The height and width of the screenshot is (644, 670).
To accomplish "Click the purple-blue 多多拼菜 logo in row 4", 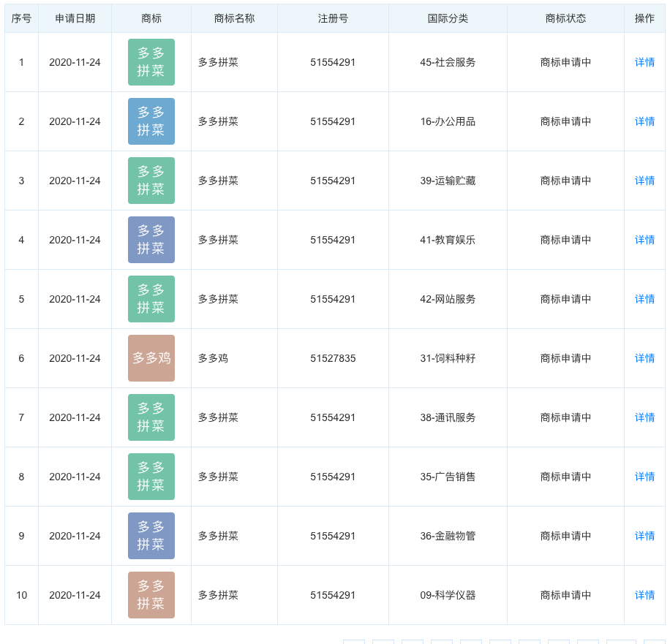I will 151,240.
